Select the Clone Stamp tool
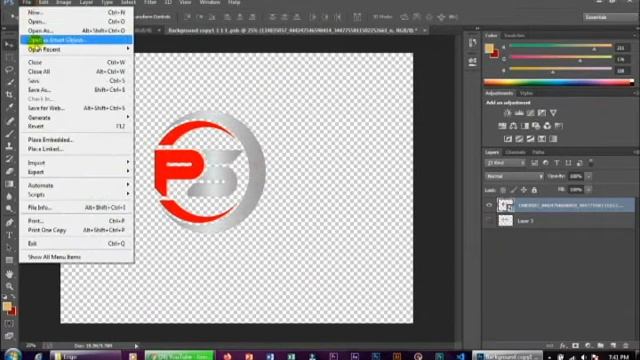The image size is (640, 360). point(9,146)
